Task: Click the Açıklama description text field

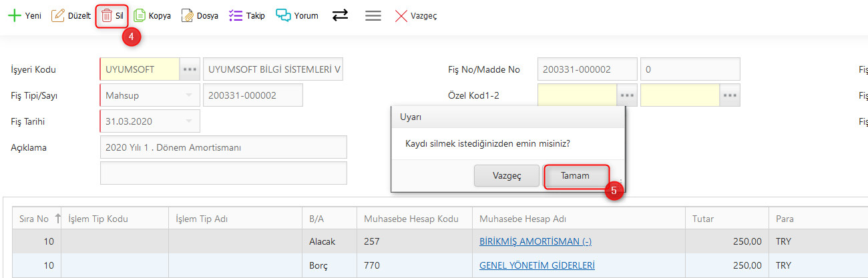Action: (223, 147)
